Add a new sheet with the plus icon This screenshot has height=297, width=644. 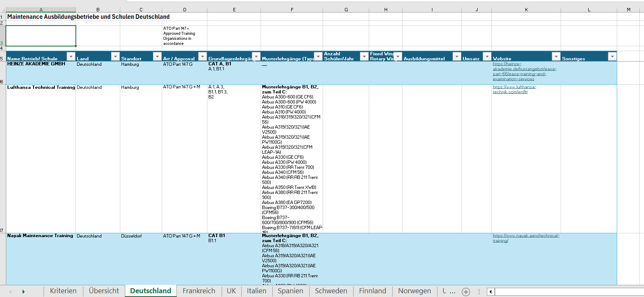click(x=466, y=291)
